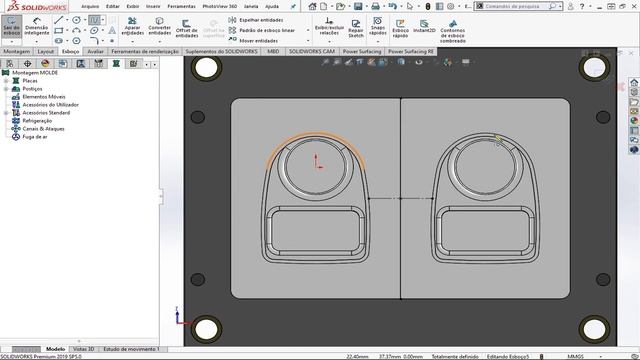
Task: Select the Text sketch tool
Action: [112, 31]
